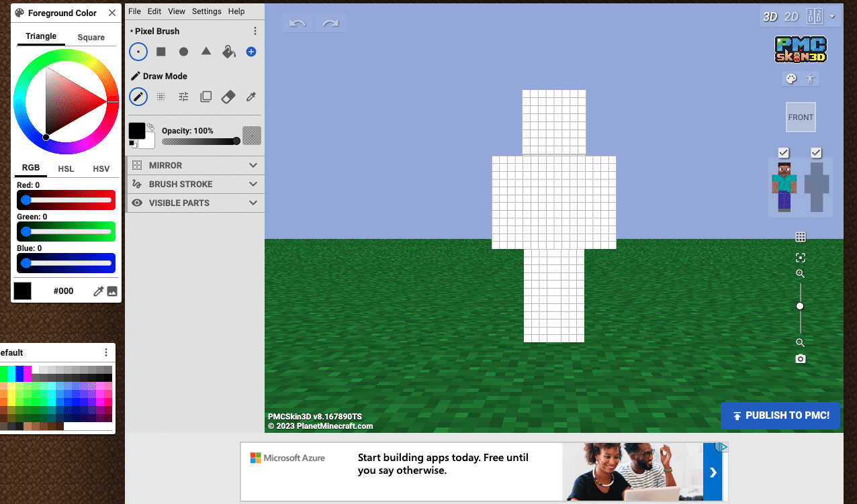Toggle the grid overlay icon
The height and width of the screenshot is (504, 857).
click(801, 237)
